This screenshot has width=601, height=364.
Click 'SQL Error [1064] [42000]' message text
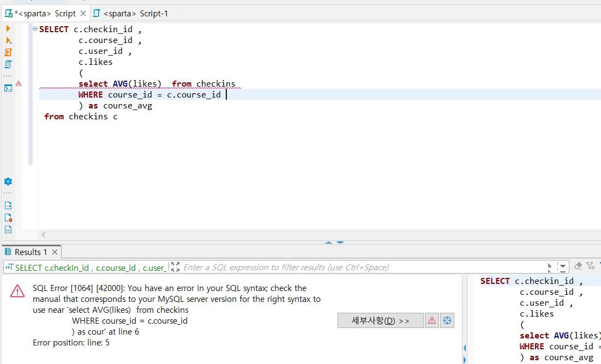click(79, 288)
